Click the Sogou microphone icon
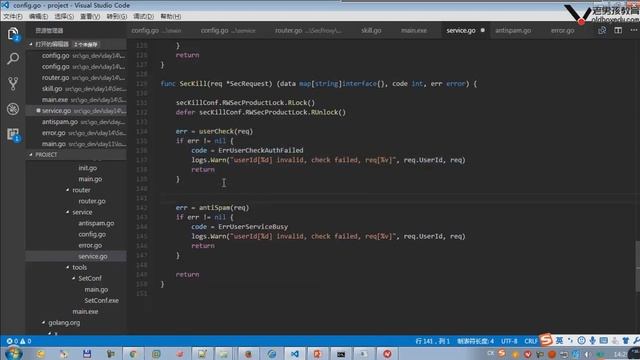Viewport: 640px width, 360px height. pos(592,340)
